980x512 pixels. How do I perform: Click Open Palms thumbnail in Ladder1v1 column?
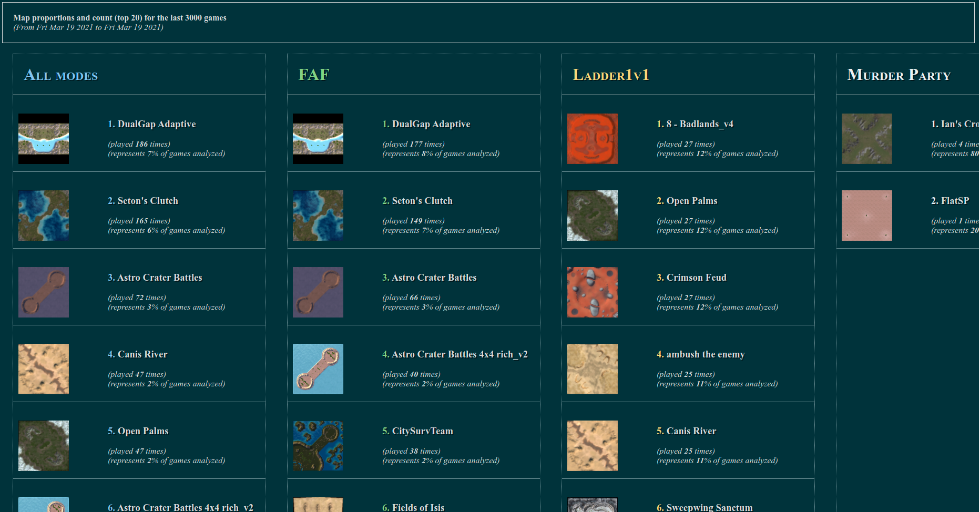[593, 216]
